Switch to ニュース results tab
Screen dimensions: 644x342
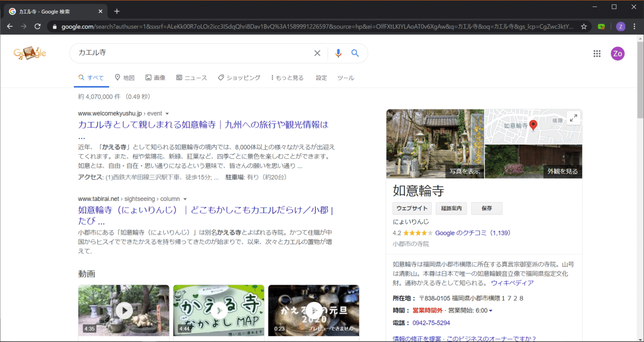192,78
